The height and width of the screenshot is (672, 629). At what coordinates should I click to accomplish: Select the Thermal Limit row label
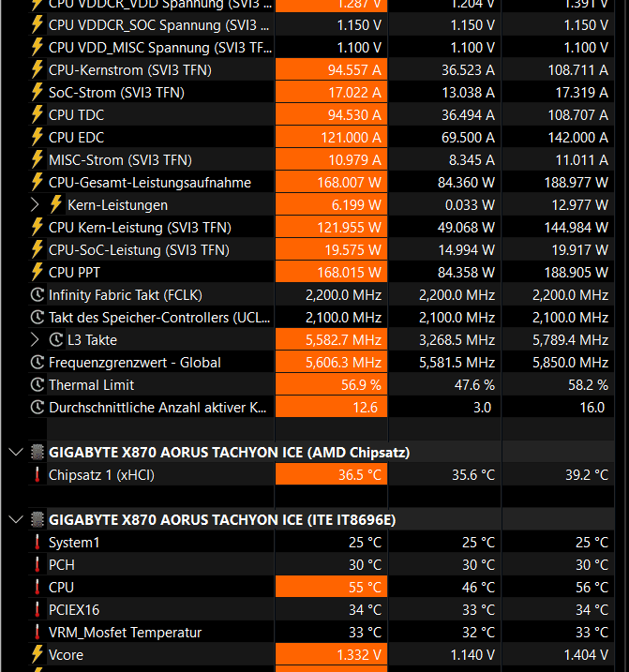(x=91, y=385)
